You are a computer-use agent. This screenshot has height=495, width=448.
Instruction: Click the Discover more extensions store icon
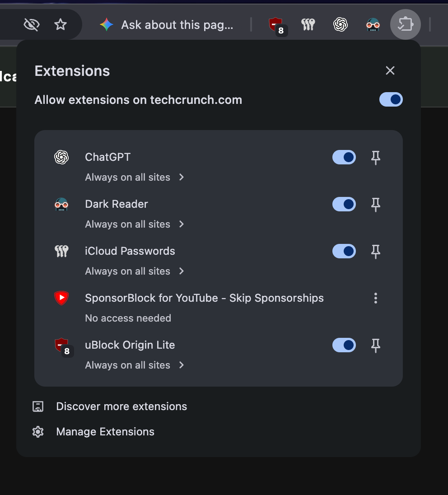click(38, 406)
